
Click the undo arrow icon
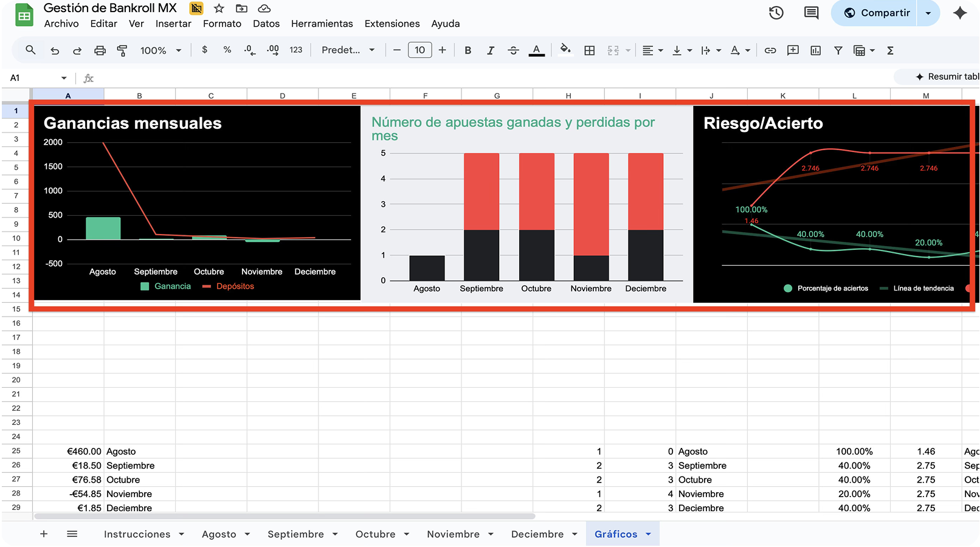point(55,50)
